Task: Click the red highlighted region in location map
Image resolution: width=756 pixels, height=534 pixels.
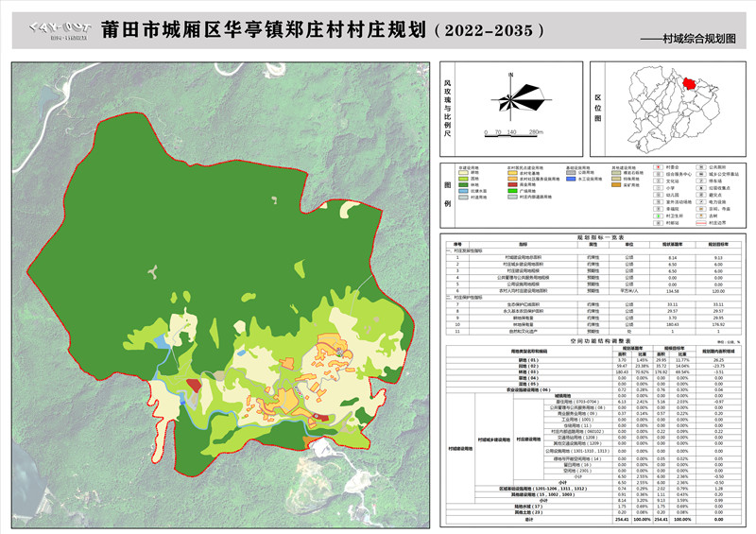Action: (689, 84)
